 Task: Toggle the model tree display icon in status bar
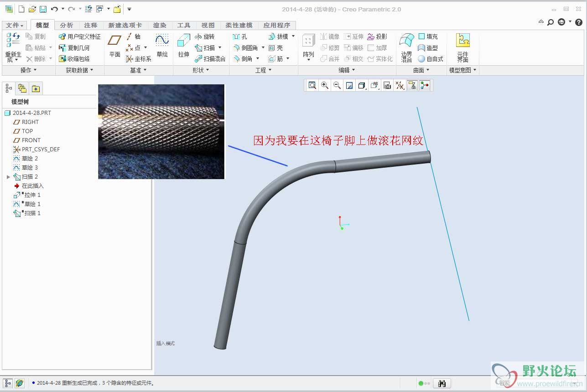8,383
